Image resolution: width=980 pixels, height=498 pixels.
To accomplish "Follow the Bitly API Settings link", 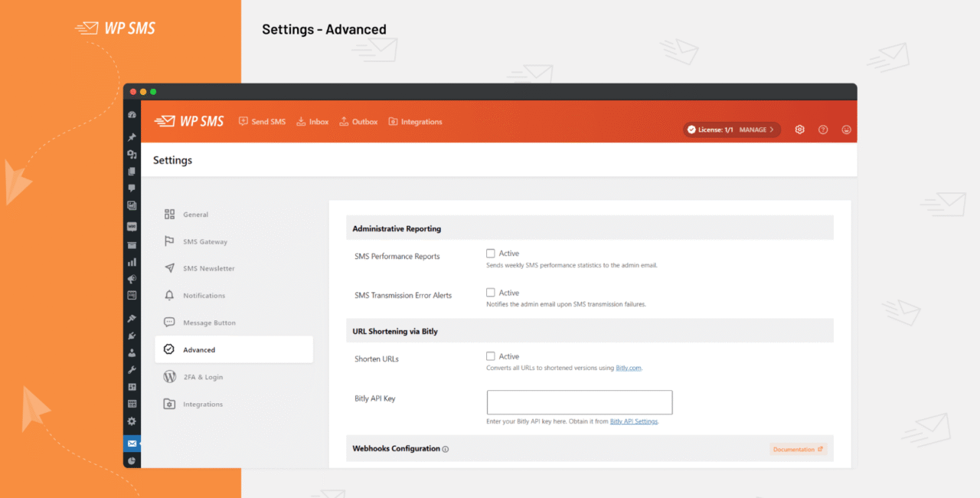I will (633, 422).
